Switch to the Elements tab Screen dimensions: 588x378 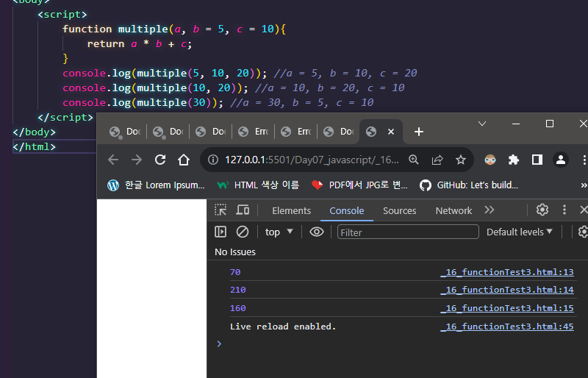[291, 210]
